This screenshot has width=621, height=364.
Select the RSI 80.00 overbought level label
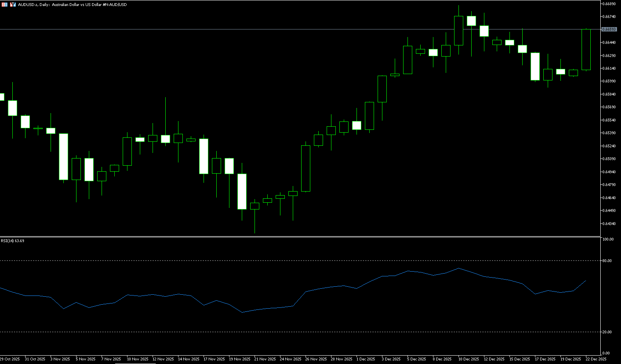coord(607,261)
